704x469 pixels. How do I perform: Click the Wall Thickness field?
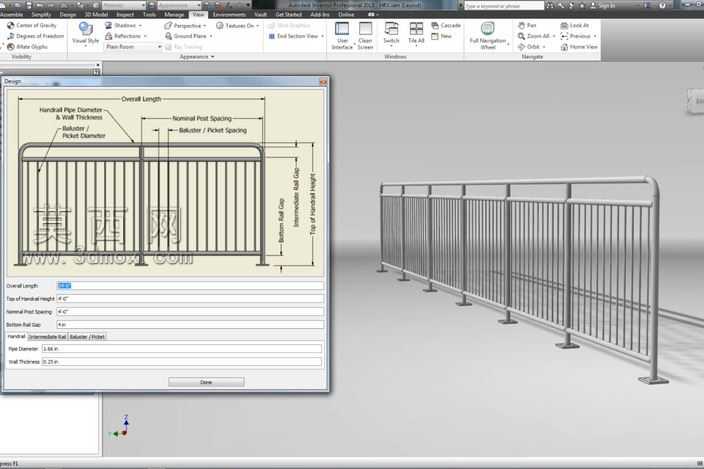click(x=181, y=362)
